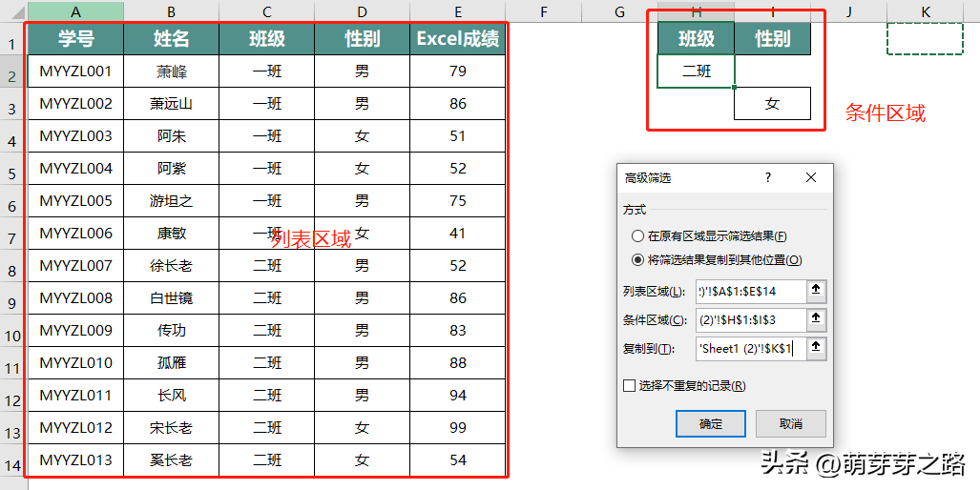980x490 pixels.
Task: Select column G header
Action: click(x=620, y=11)
